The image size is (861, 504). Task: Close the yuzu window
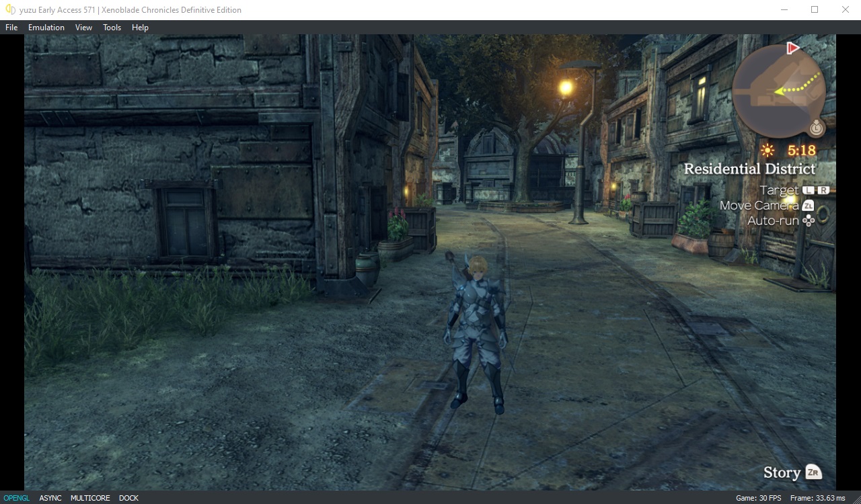pos(846,10)
